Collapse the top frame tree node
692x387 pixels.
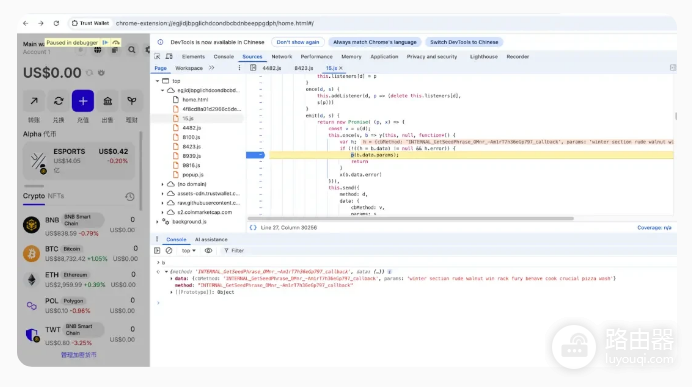click(x=158, y=81)
